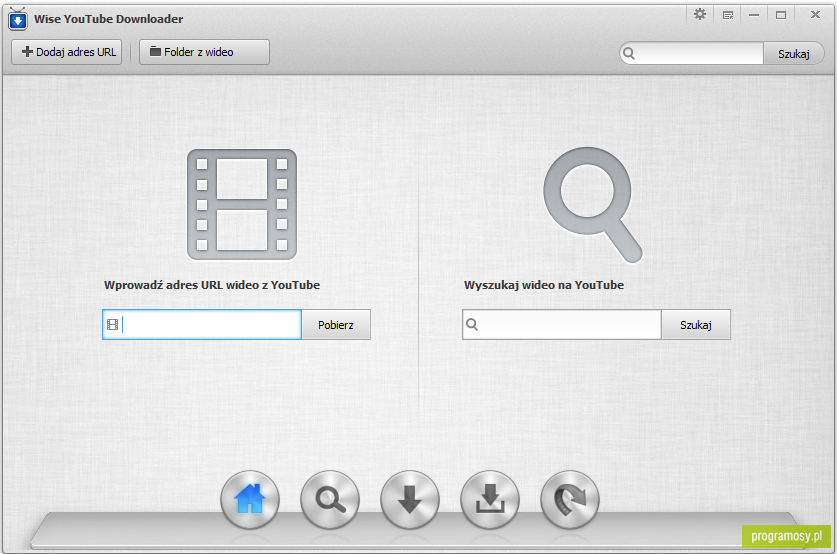This screenshot has height=554, width=837.
Task: Open the feedback menu icon beside gear
Action: click(728, 15)
